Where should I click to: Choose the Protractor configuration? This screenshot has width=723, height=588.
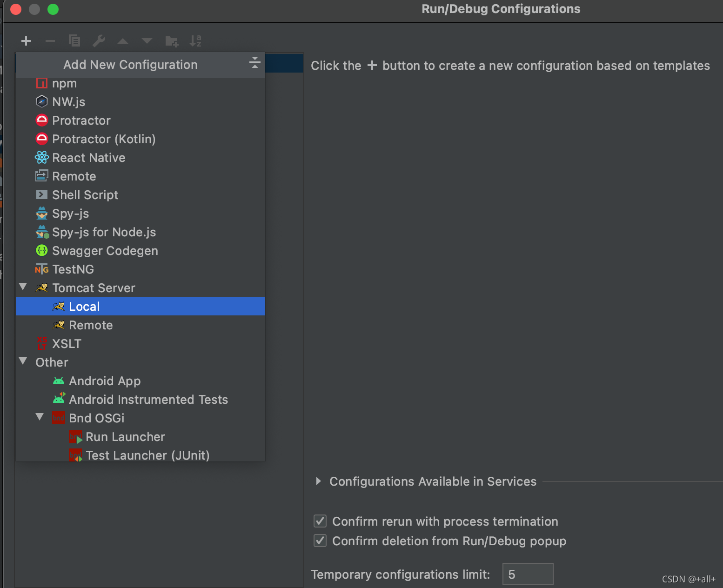[141, 120]
